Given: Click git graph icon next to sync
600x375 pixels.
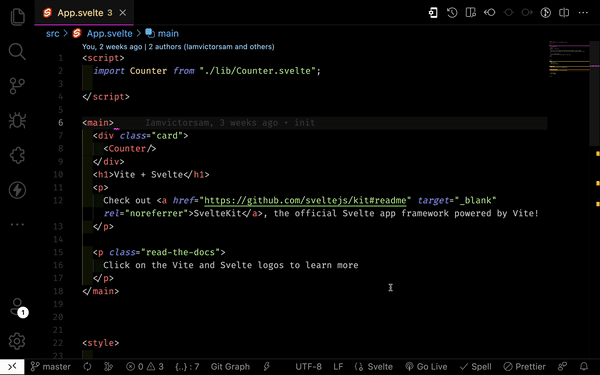Looking at the screenshot, I should (x=108, y=367).
